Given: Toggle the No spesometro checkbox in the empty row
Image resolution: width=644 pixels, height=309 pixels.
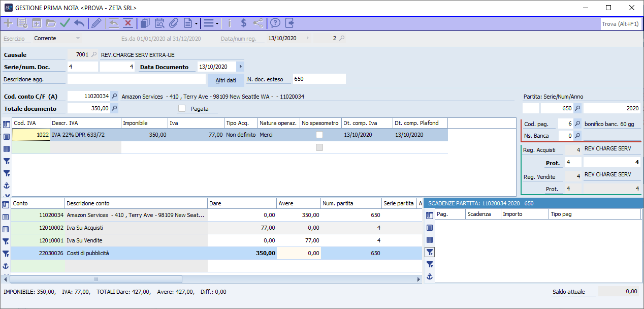Looking at the screenshot, I should [319, 147].
